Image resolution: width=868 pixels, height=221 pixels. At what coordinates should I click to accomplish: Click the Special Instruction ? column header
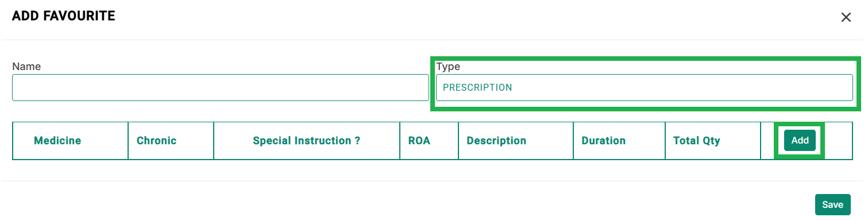306,141
